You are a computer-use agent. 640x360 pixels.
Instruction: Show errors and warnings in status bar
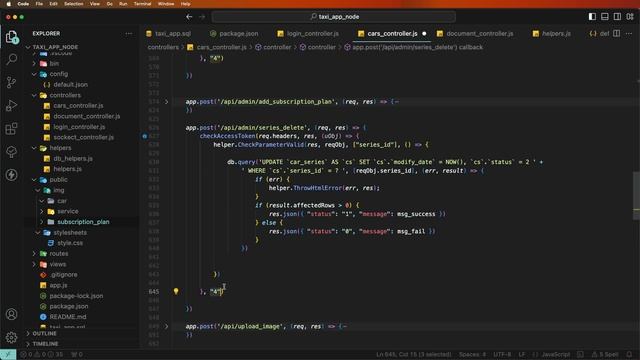(42, 354)
